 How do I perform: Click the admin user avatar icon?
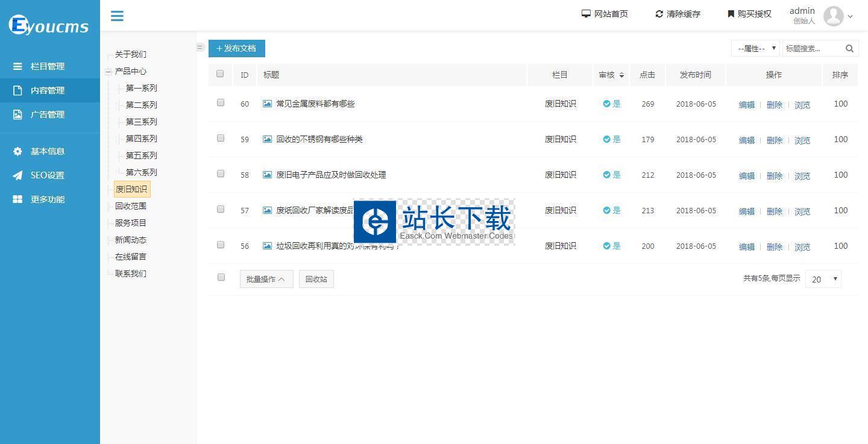(833, 16)
